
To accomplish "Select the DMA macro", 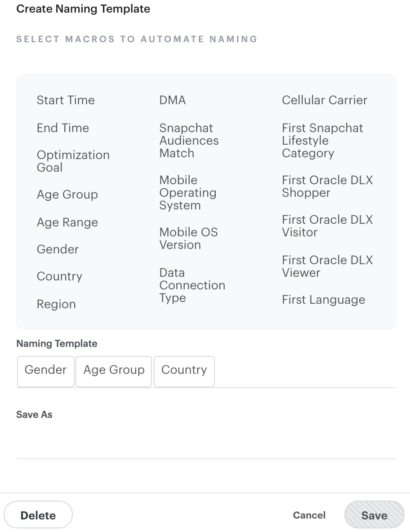I will pyautogui.click(x=172, y=100).
